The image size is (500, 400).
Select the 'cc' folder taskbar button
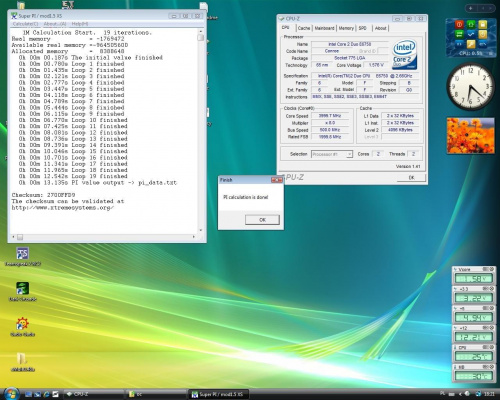click(156, 394)
